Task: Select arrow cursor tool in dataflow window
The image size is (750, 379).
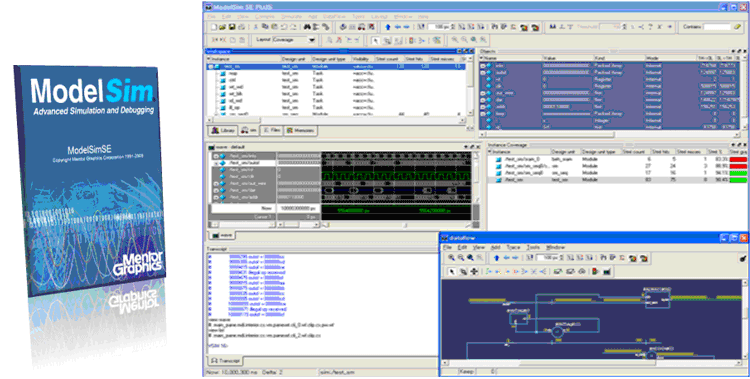Action: 452,271
